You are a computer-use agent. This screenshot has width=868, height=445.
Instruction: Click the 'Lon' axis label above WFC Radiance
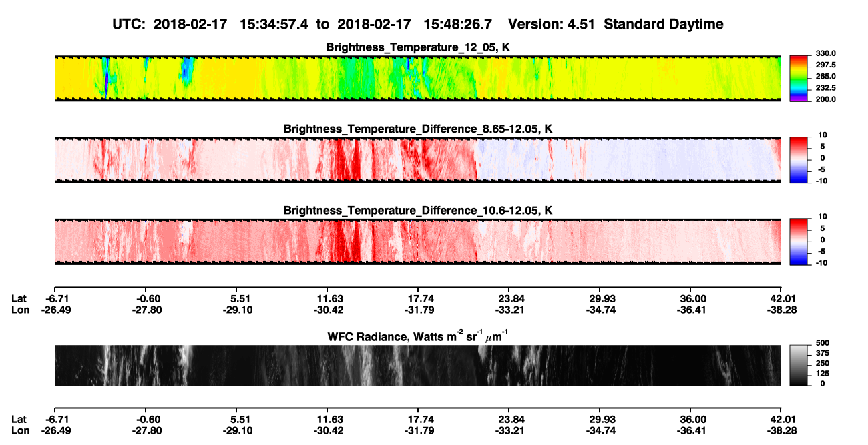20,310
